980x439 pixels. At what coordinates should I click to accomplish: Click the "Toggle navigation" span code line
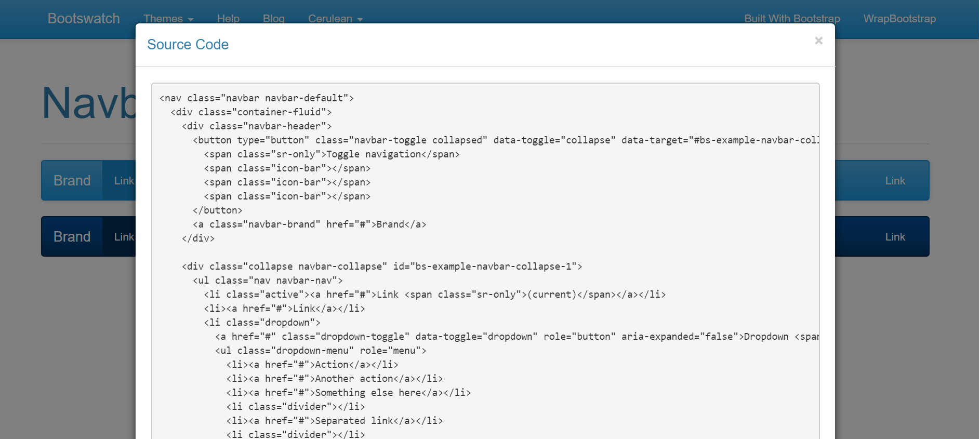click(x=332, y=154)
